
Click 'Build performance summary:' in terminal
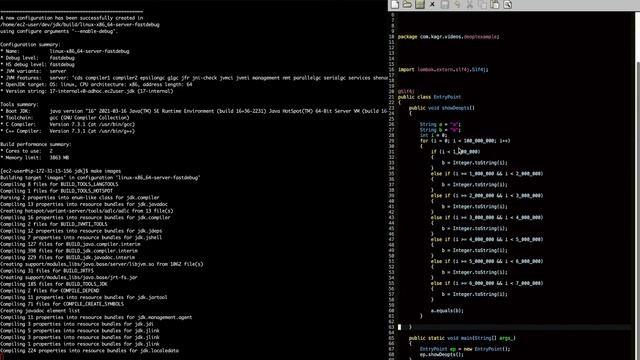36,144
